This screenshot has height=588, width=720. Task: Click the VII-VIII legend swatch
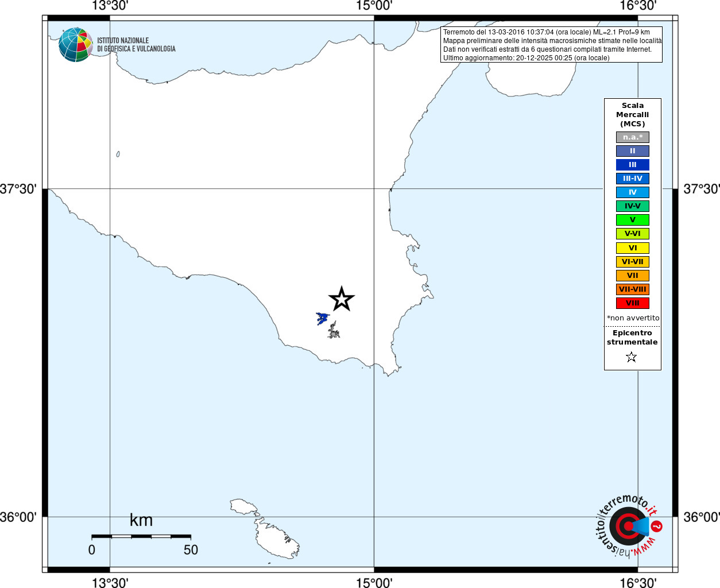click(632, 289)
